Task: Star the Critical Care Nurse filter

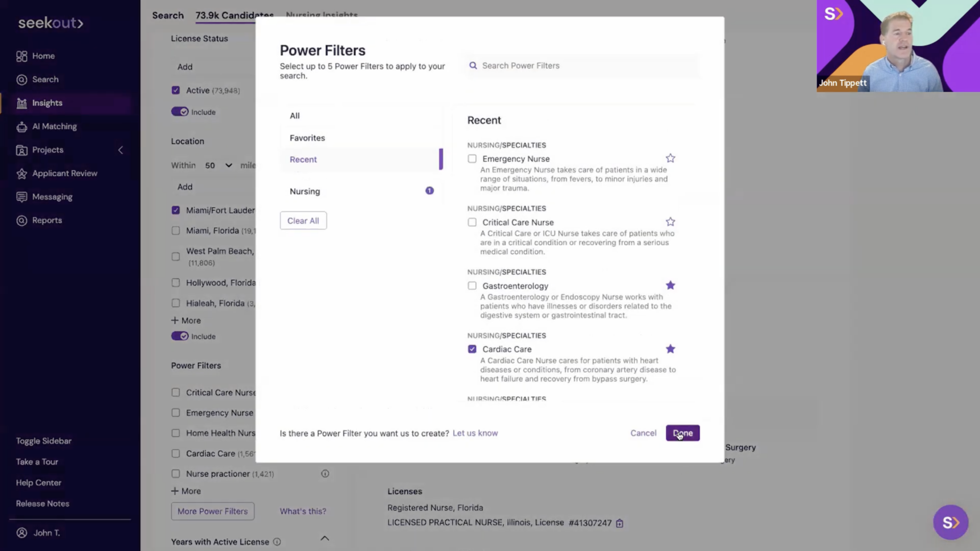Action: coord(670,222)
